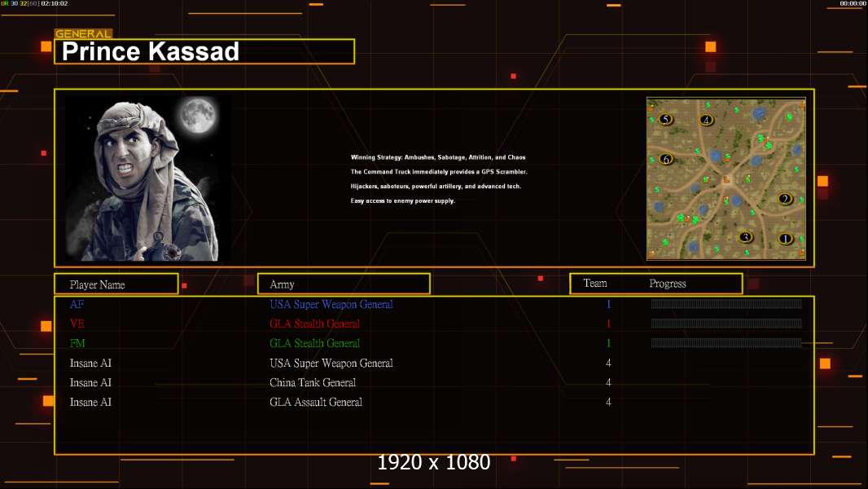This screenshot has width=868, height=489.
Task: Click team number 4 in the China Tank General row
Action: (608, 383)
